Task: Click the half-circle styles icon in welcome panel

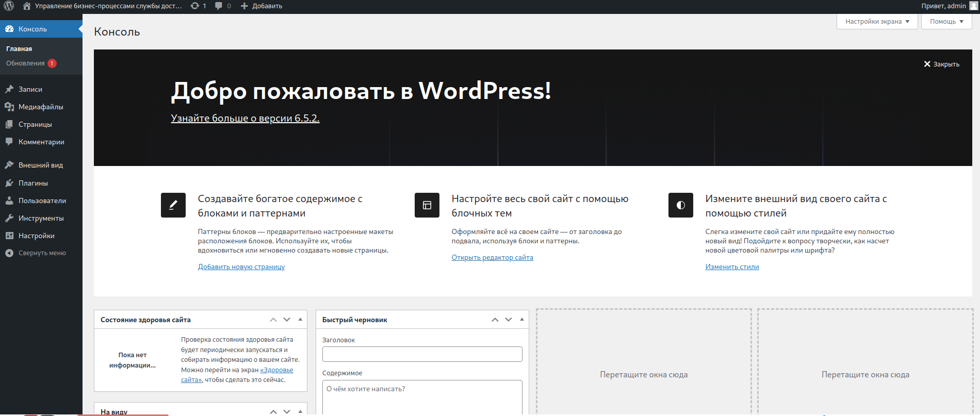Action: click(x=681, y=205)
